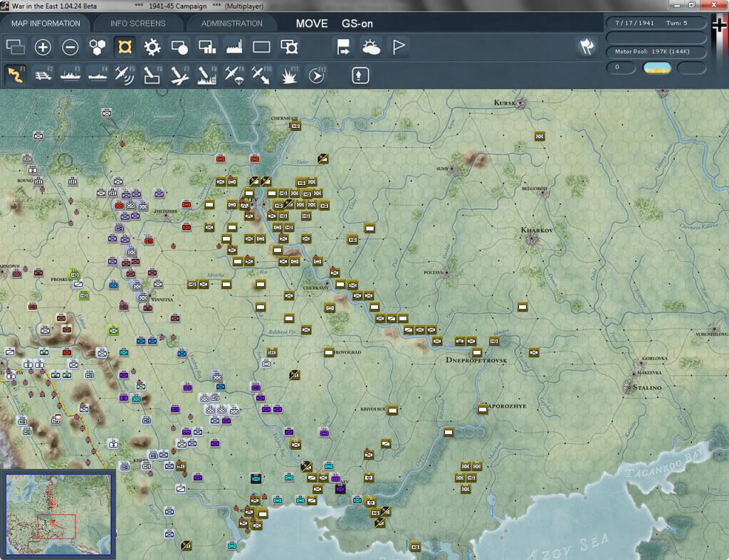Click the Belgorod city label
The image size is (729, 560).
(534, 189)
